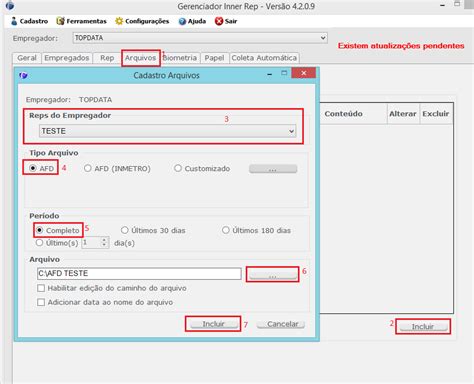Switch to the Papel tab
Screen dimensions: 474x384
tap(214, 58)
